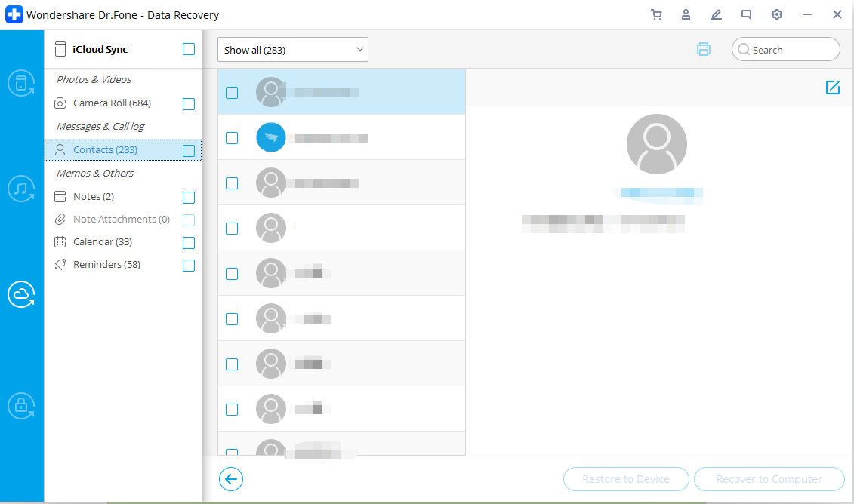Click the Memos & Others heading
This screenshot has width=854, height=504.
(x=95, y=173)
